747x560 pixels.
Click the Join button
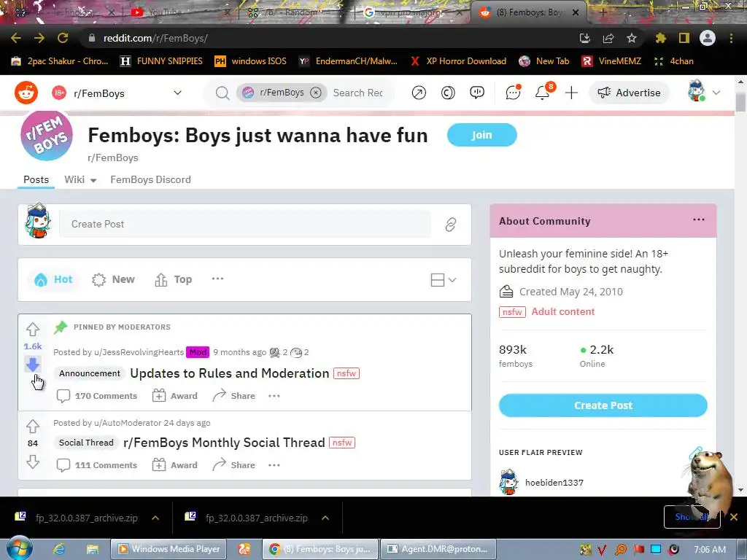click(x=481, y=135)
